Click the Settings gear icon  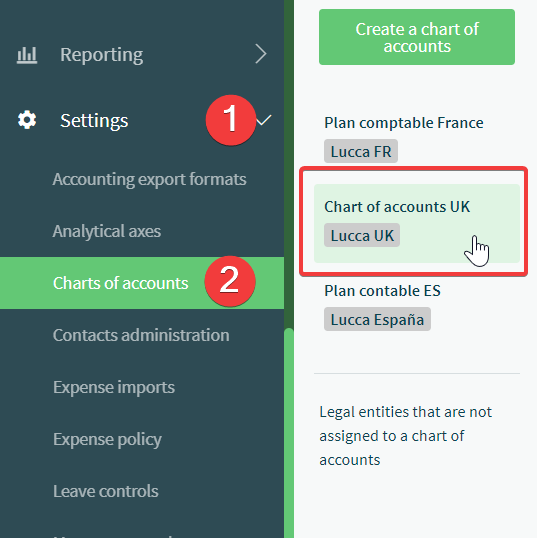[x=27, y=120]
